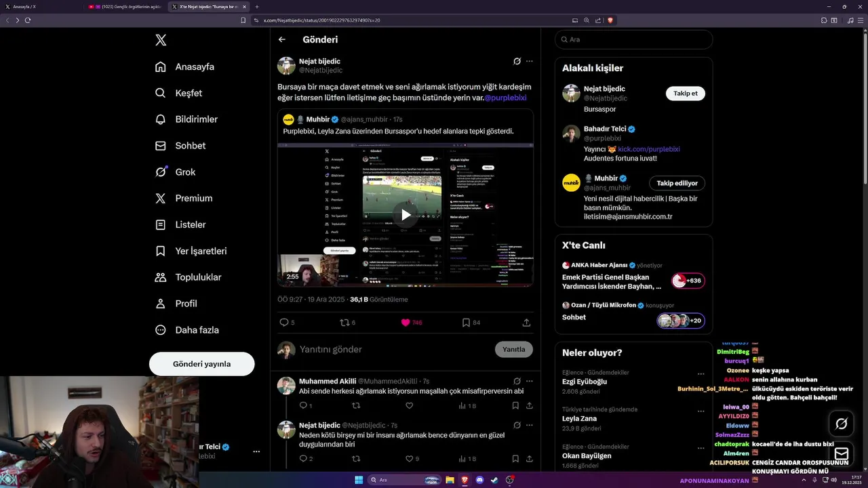Viewport: 868px width, 488px height.
Task: Repost Muhammed Akilli's reply
Action: coord(356,405)
